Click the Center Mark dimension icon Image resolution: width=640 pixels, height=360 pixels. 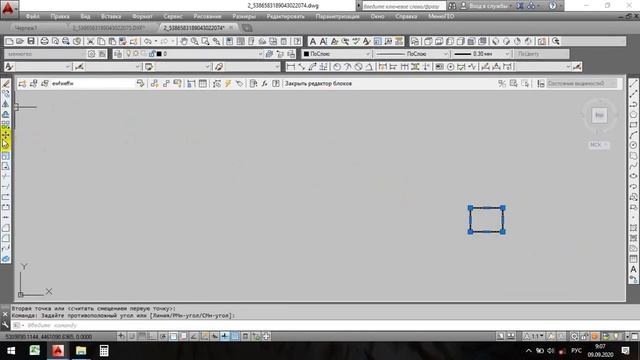tap(450, 67)
